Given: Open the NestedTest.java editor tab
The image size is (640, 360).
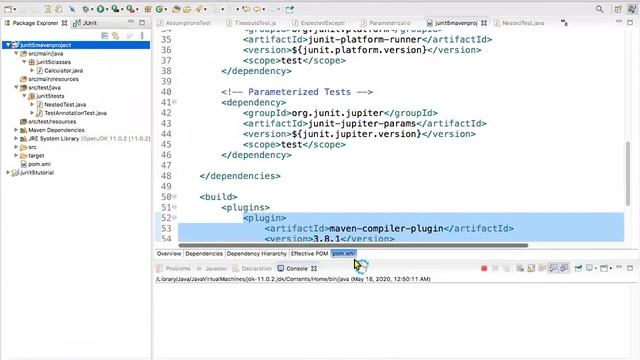Looking at the screenshot, I should 519,23.
